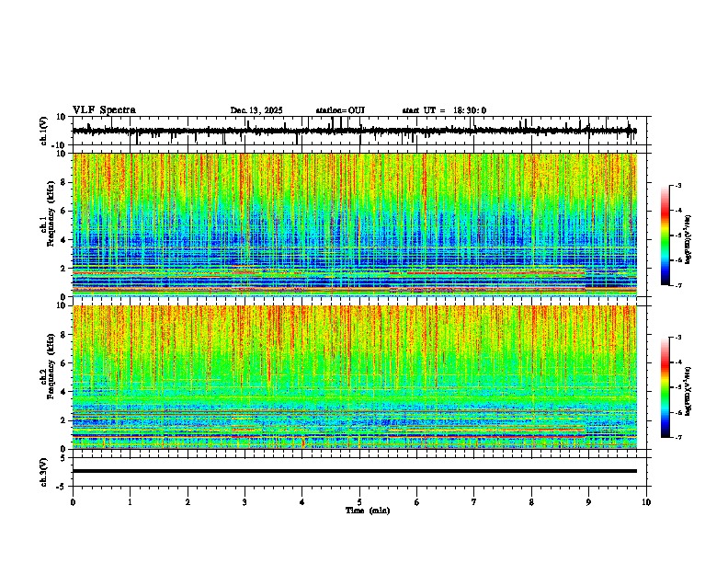The image size is (728, 563).
Task: Click the date text "Dec. 13, 2025"
Action: pyautogui.click(x=256, y=110)
